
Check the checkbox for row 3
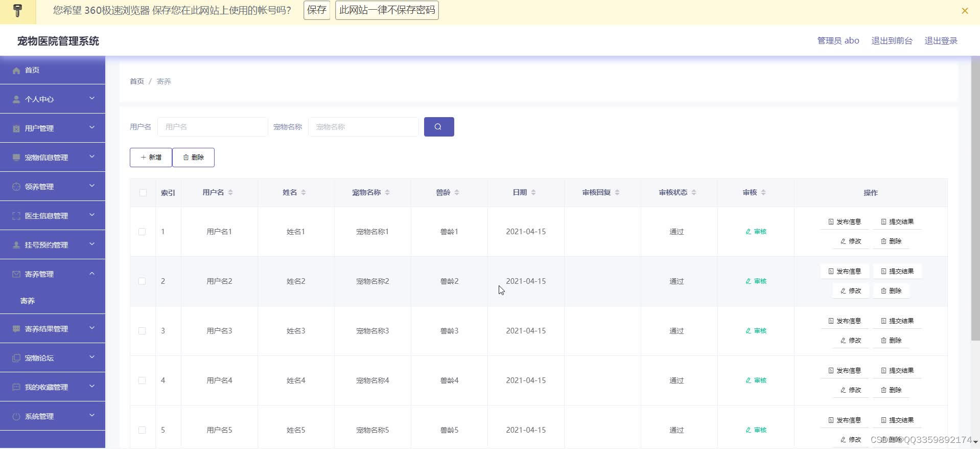pyautogui.click(x=142, y=331)
